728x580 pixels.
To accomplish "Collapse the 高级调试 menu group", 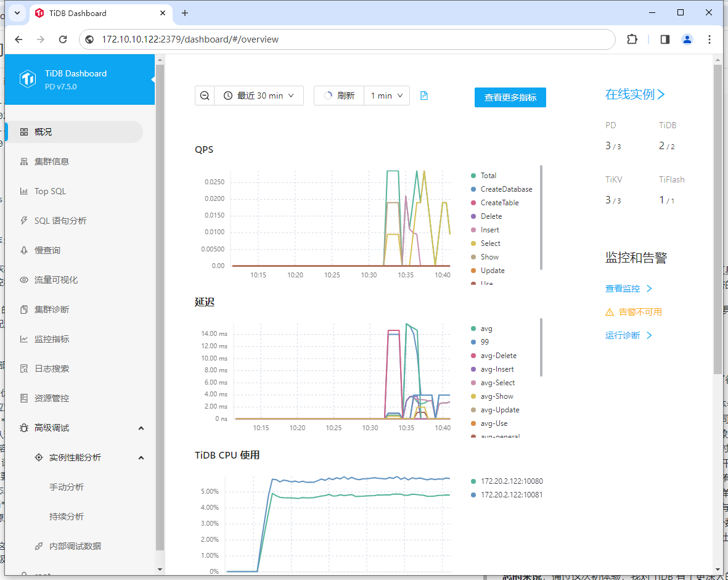I will 141,428.
